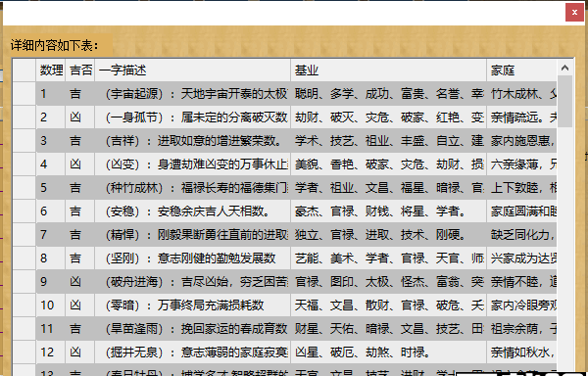Click the 上下敦睦 family cell
Viewport: 588px width, 376px height.
point(522,188)
